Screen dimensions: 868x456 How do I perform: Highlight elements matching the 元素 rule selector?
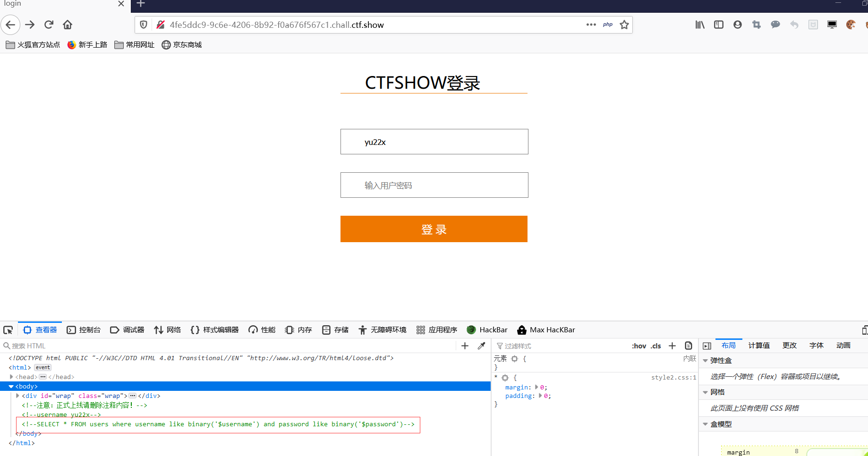tap(515, 359)
